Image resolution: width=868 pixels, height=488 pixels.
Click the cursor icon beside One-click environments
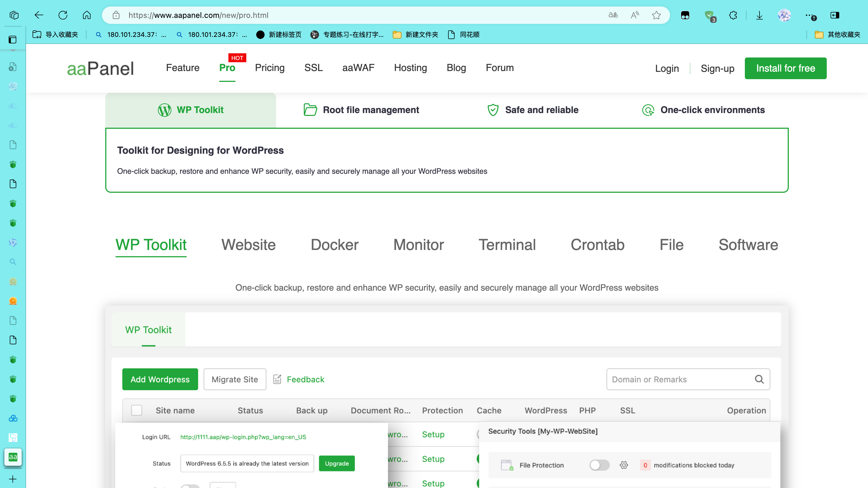pyautogui.click(x=648, y=110)
